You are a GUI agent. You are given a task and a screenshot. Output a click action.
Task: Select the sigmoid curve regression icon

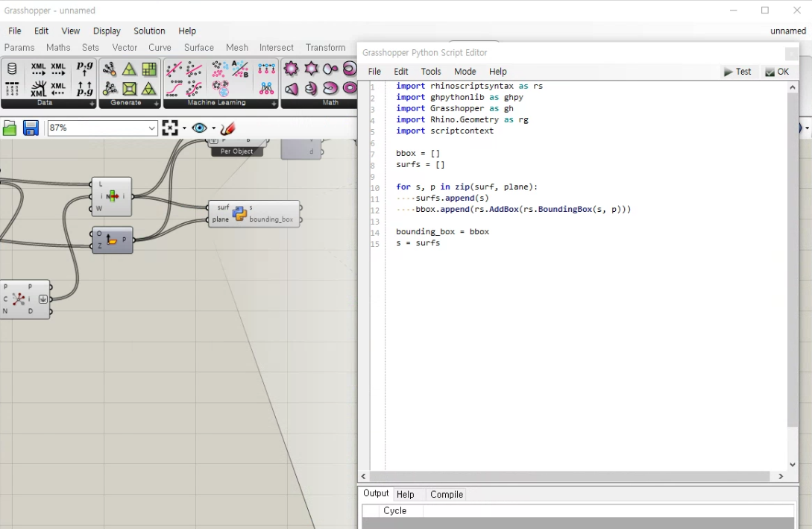click(x=174, y=89)
